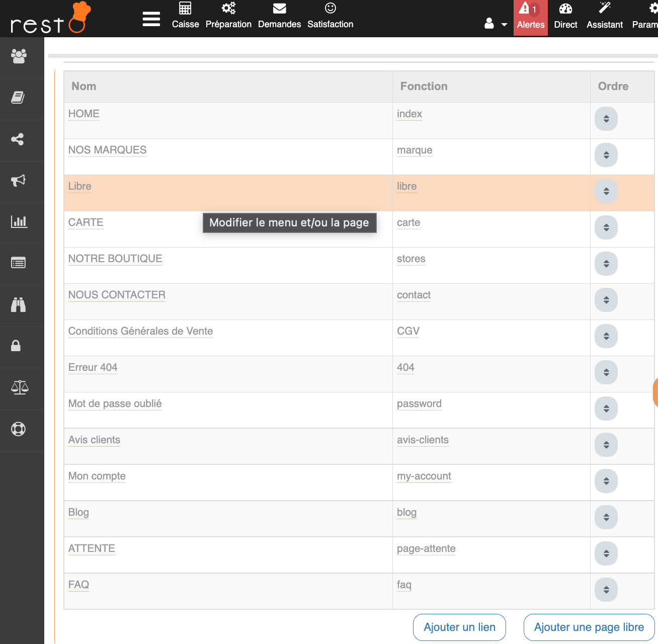Click the Libre page name link

pyautogui.click(x=80, y=186)
